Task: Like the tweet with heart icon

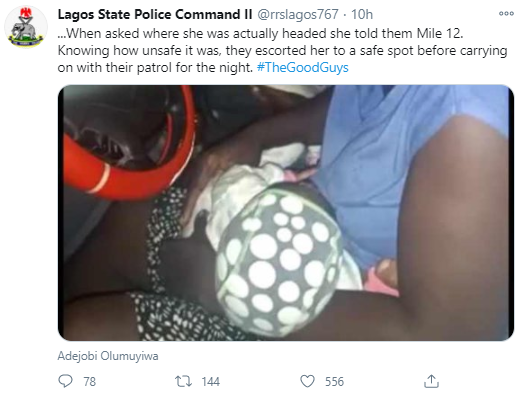Action: pyautogui.click(x=307, y=381)
